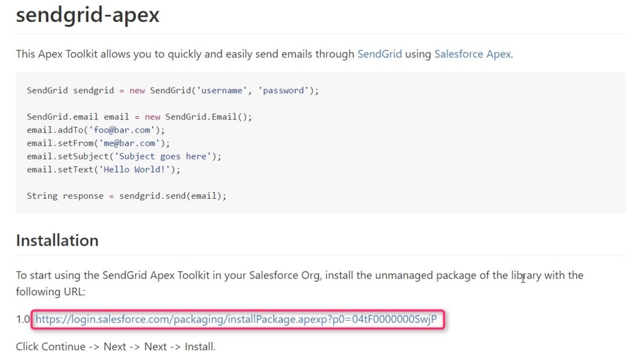Click the 'password' string in the code
Image resolution: width=641 pixels, height=364 pixels.
coord(284,90)
